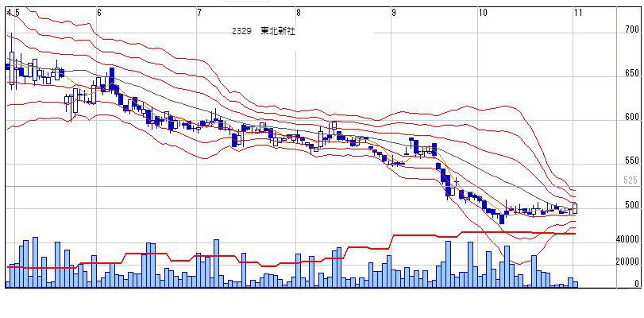Click the 550 price axis label
This screenshot has height=318, width=644.
[x=632, y=161]
